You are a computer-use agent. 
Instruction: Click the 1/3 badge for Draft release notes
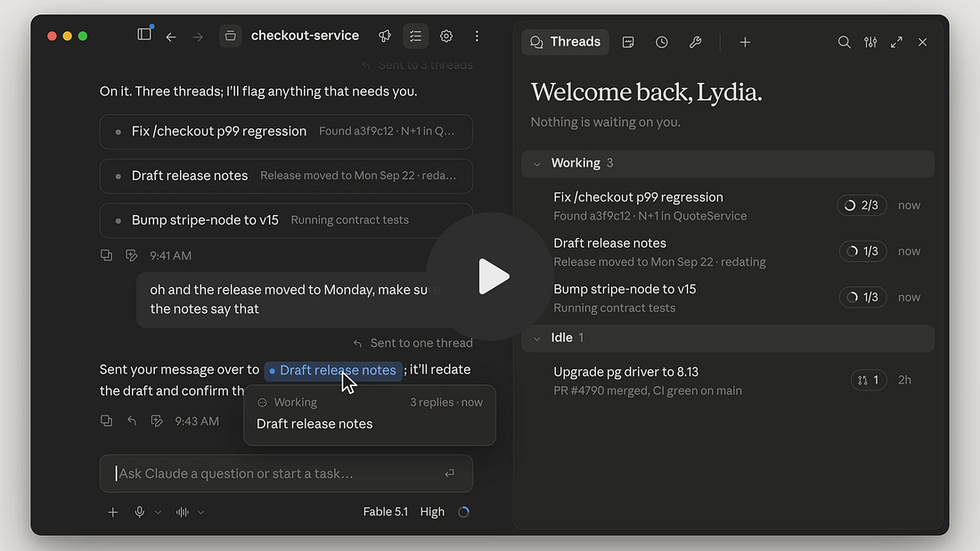(863, 251)
